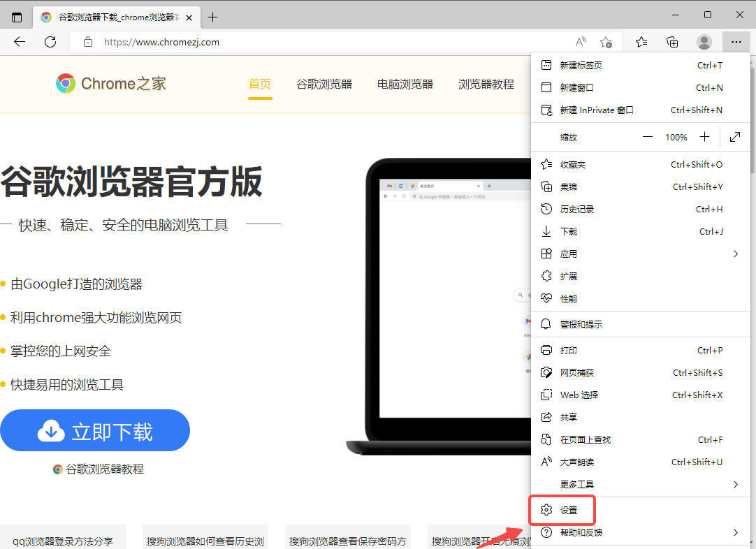The width and height of the screenshot is (756, 549).
Task: Click the 立即下载 button
Action: tap(95, 430)
